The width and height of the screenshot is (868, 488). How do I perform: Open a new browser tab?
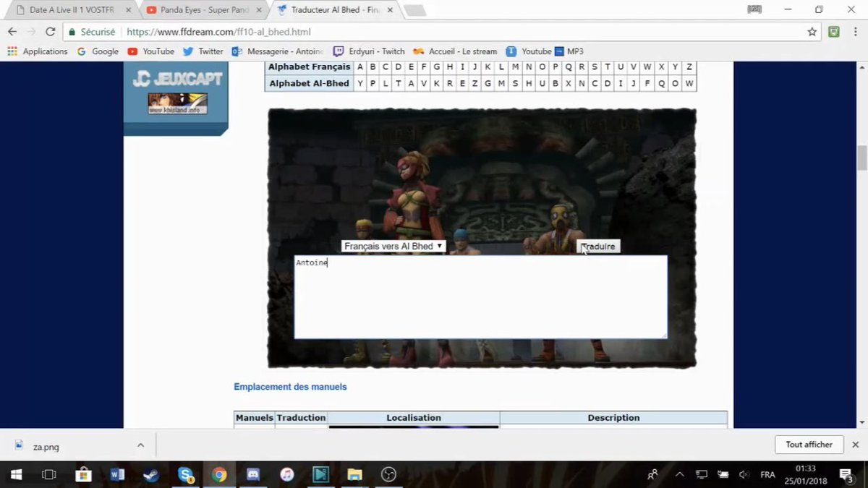click(414, 10)
